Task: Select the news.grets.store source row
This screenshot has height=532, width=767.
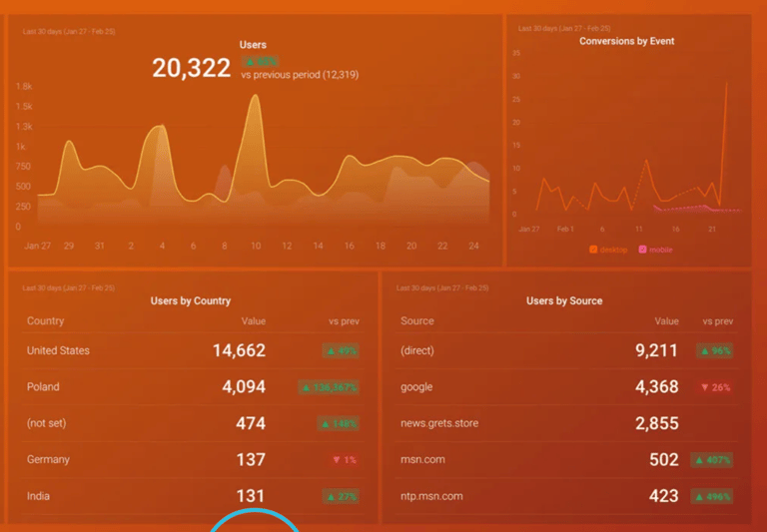Action: [566, 423]
